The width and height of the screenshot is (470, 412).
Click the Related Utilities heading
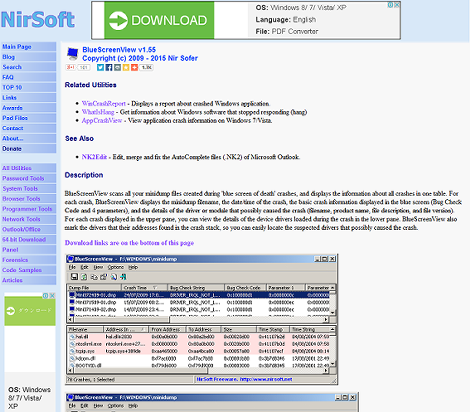point(91,85)
